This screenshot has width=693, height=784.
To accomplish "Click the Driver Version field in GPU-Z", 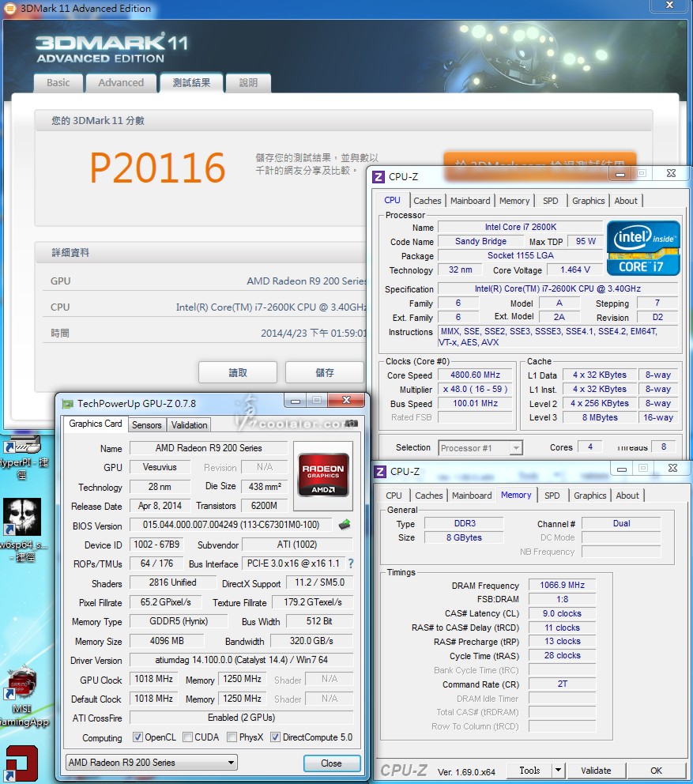I will pos(241,660).
